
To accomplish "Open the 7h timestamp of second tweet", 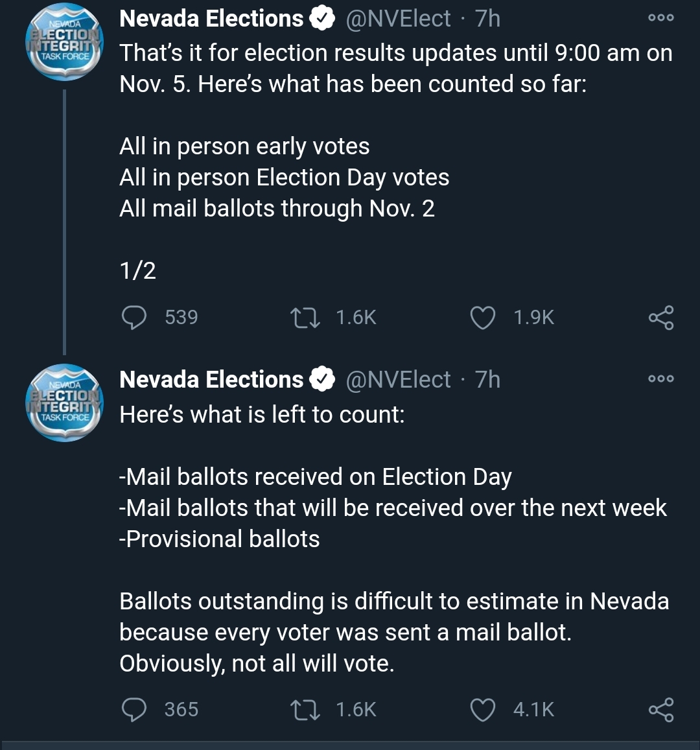I will click(x=487, y=381).
